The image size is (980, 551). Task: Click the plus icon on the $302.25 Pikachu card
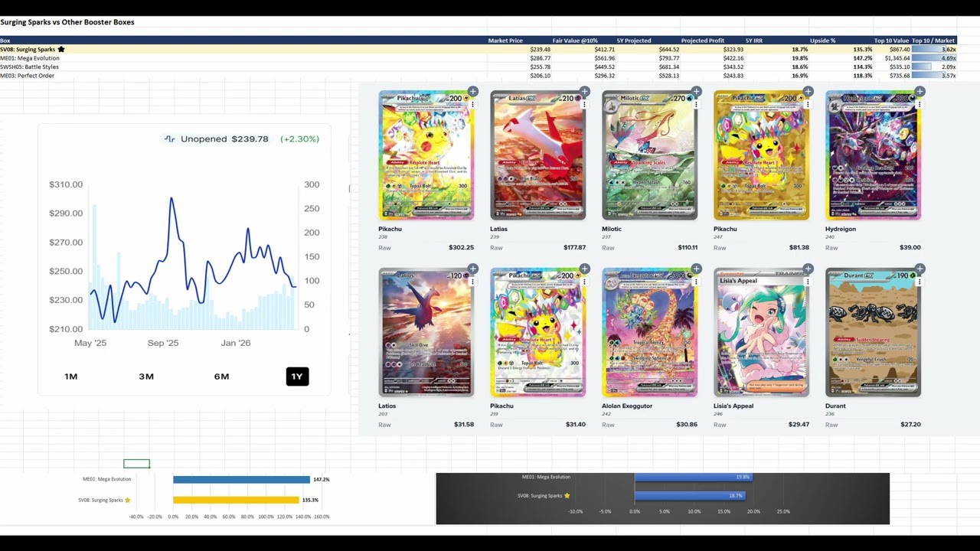point(473,92)
